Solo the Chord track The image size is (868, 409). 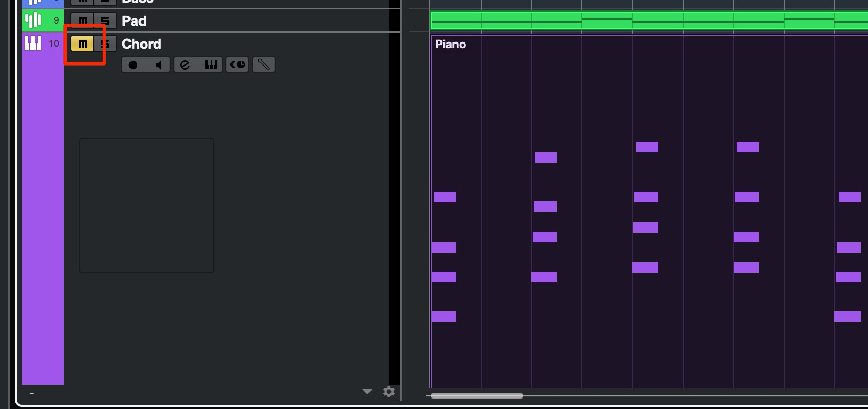[105, 44]
